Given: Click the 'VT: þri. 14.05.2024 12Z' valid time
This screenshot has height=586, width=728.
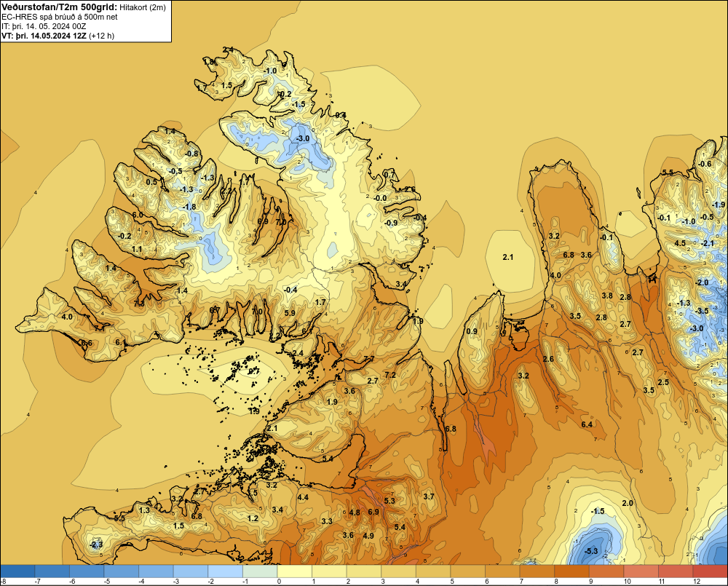Looking at the screenshot, I should [x=44, y=36].
